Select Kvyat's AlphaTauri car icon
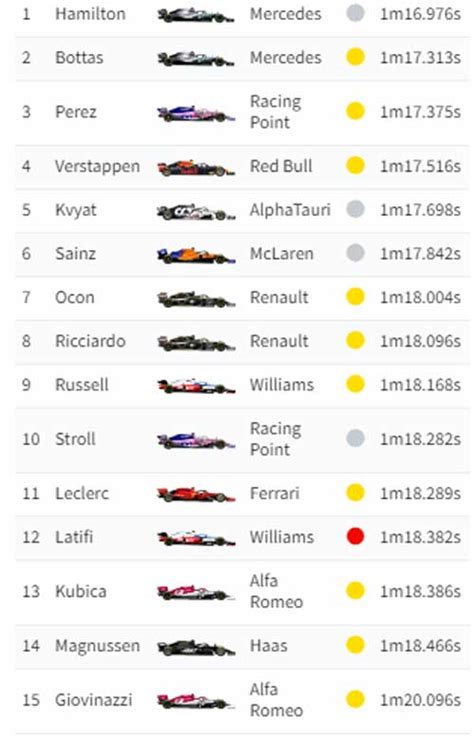 pyautogui.click(x=196, y=211)
